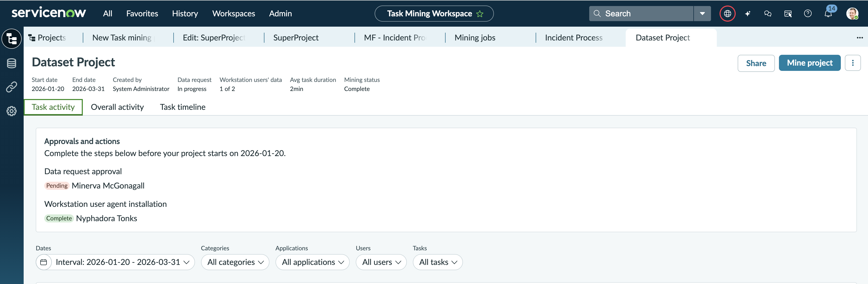Image resolution: width=868 pixels, height=284 pixels.
Task: Select the Overall activity tab
Action: [117, 107]
